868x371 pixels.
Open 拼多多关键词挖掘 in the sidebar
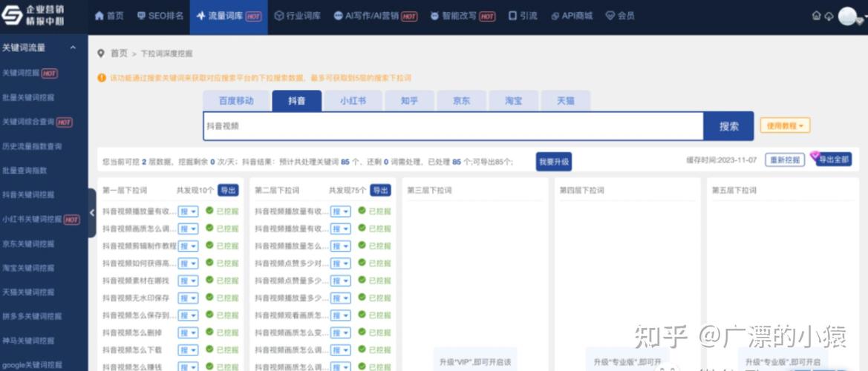32,316
